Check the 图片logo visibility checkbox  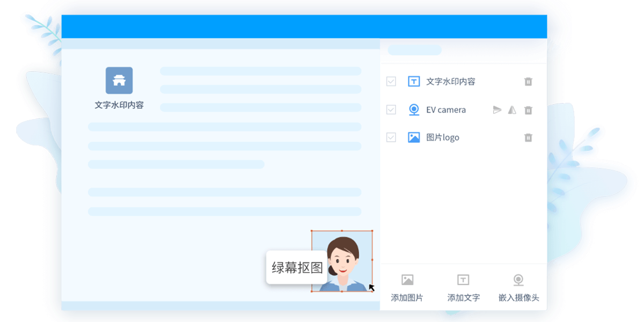391,137
